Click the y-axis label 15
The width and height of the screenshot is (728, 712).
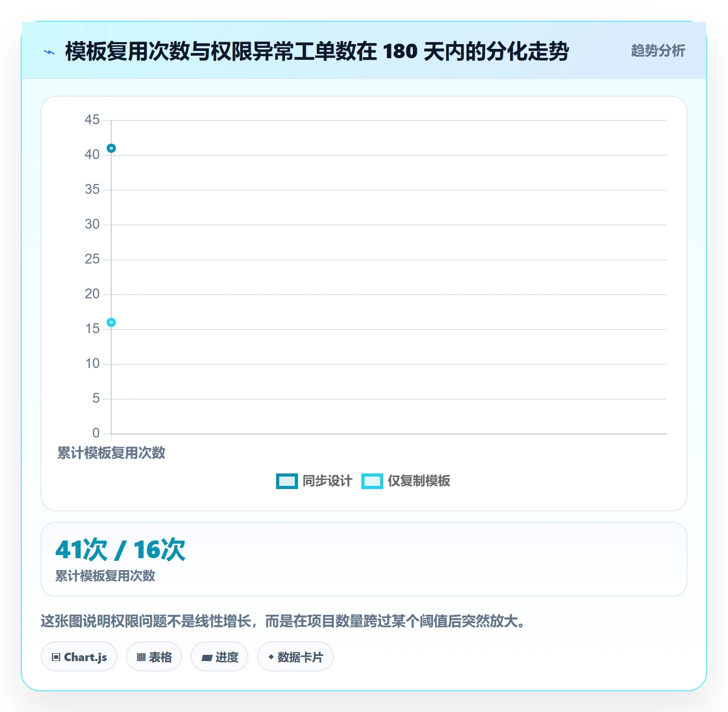tap(92, 329)
